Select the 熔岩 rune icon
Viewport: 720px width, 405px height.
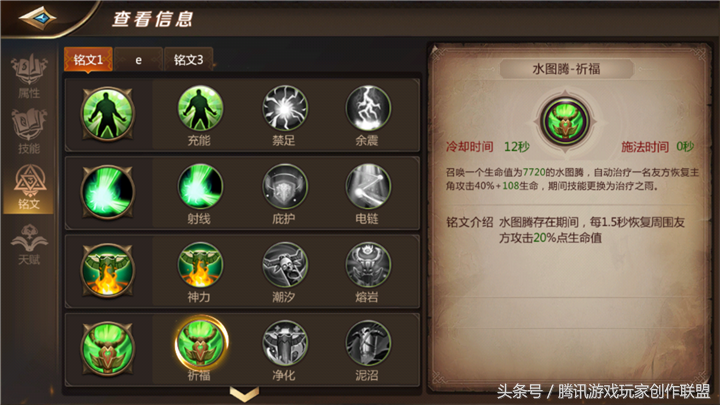[368, 265]
